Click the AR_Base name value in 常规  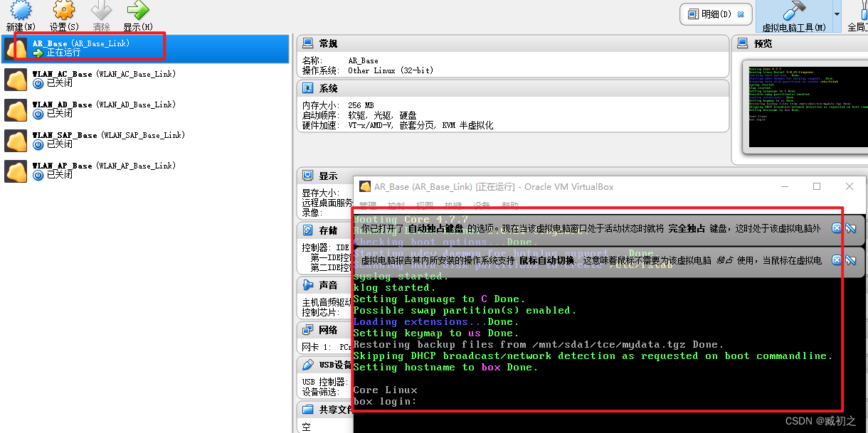click(x=363, y=60)
